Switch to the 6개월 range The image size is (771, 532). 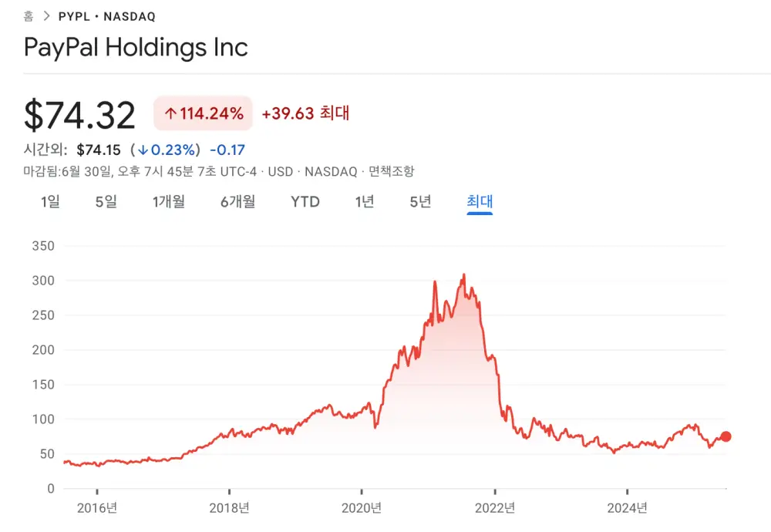(236, 202)
